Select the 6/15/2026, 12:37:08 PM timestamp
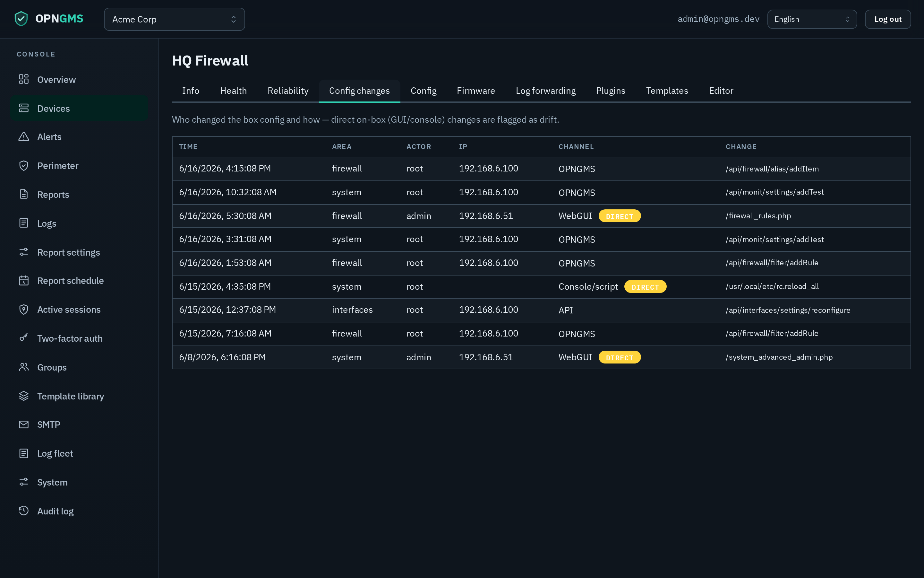 227,310
